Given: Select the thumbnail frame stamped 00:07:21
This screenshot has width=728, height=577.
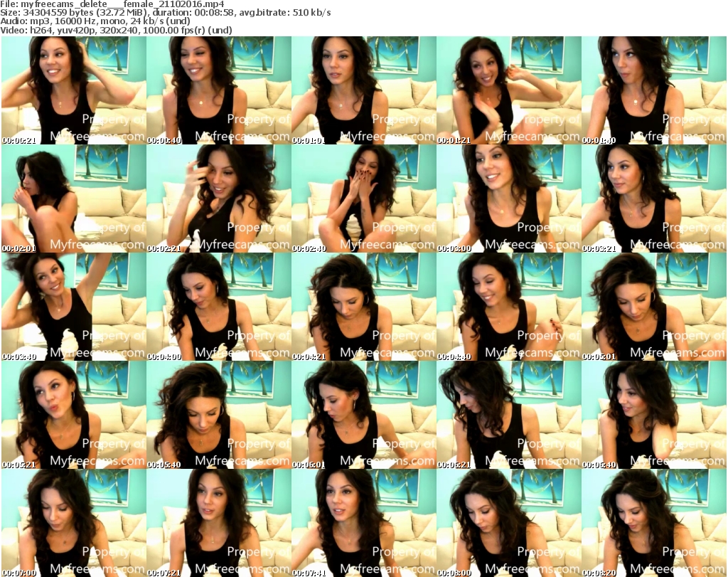Looking at the screenshot, I should (x=219, y=523).
